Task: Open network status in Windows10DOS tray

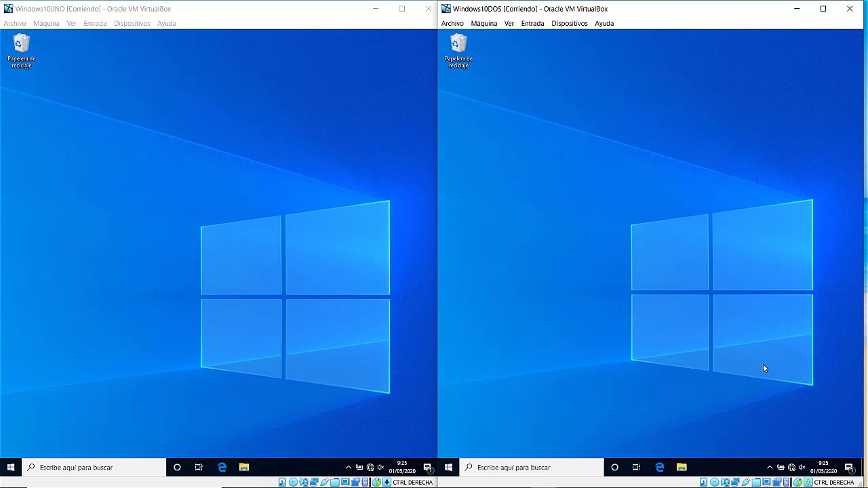Action: tap(791, 467)
